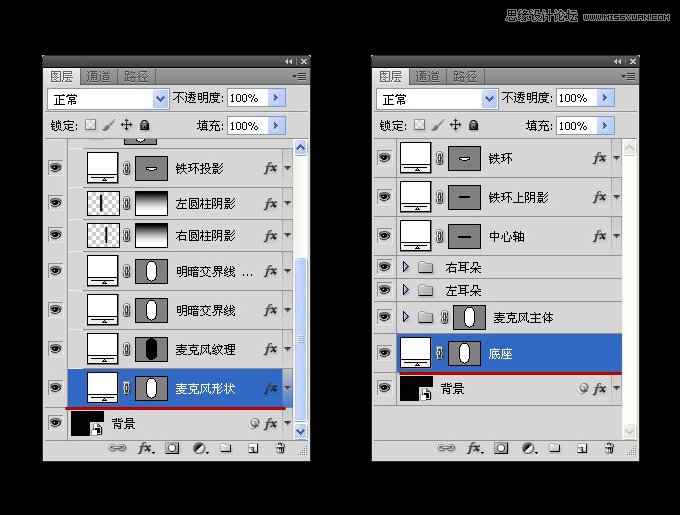Screen dimensions: 680x515
Task: Hide the 铁环 layer in right panel
Action: tap(384, 157)
